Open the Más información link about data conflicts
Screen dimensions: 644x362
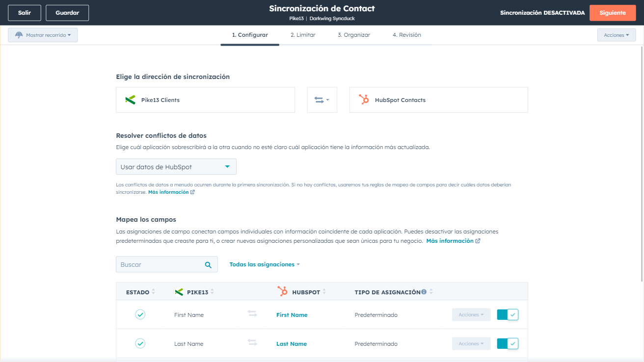[x=168, y=192]
